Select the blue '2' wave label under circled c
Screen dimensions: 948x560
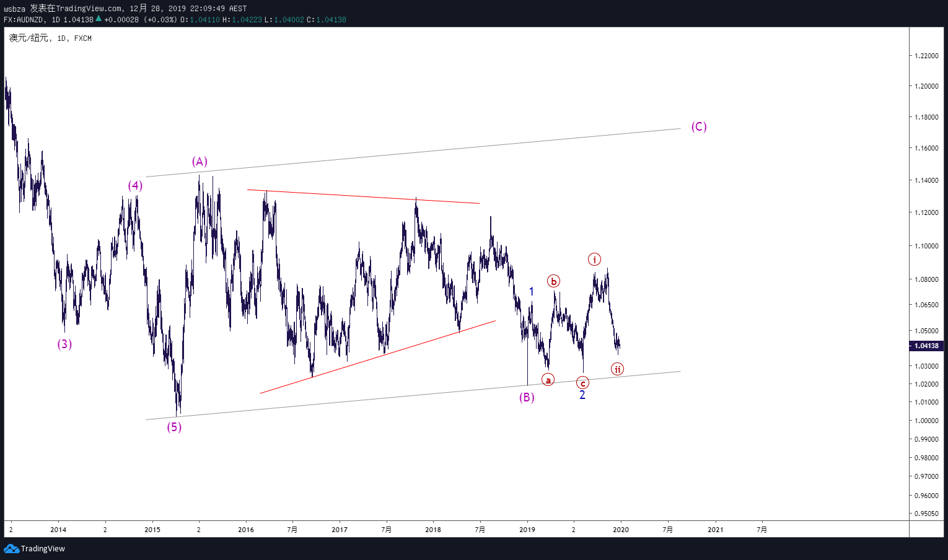(582, 395)
